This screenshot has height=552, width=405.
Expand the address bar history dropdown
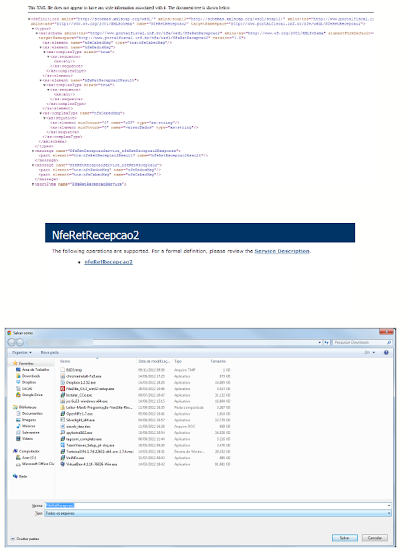point(319,342)
